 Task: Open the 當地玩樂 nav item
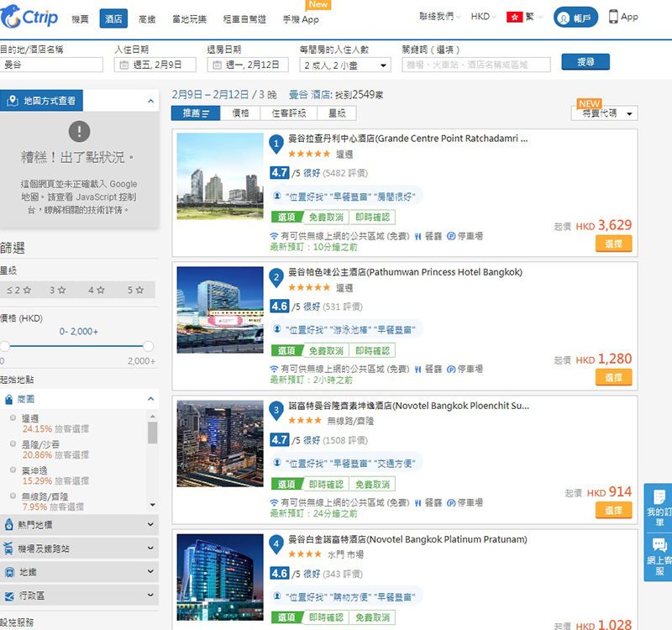(x=189, y=19)
